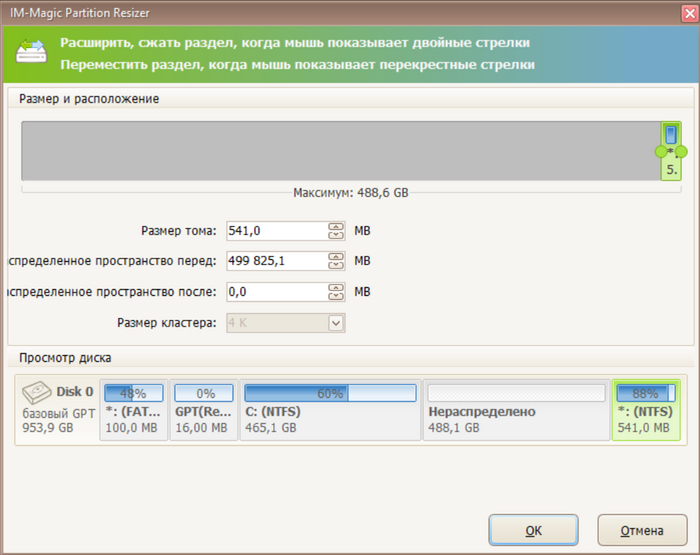Viewport: 700px width, 555px height.
Task: Decrease unallocated space after value
Action: click(336, 296)
